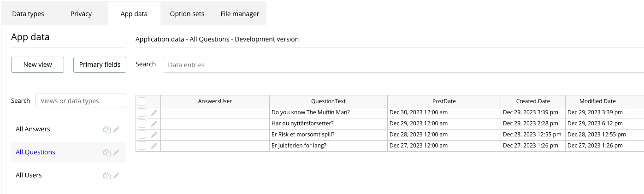Click the New view button
This screenshot has width=644, height=194.
point(38,65)
